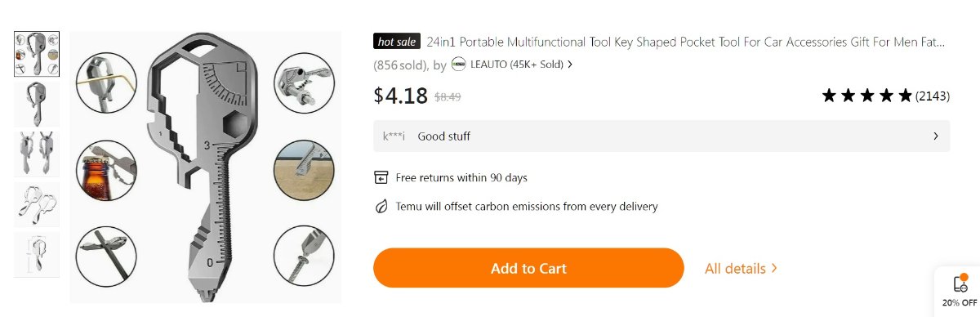Click the carbon offset leaf icon
The image size is (980, 317).
click(381, 207)
